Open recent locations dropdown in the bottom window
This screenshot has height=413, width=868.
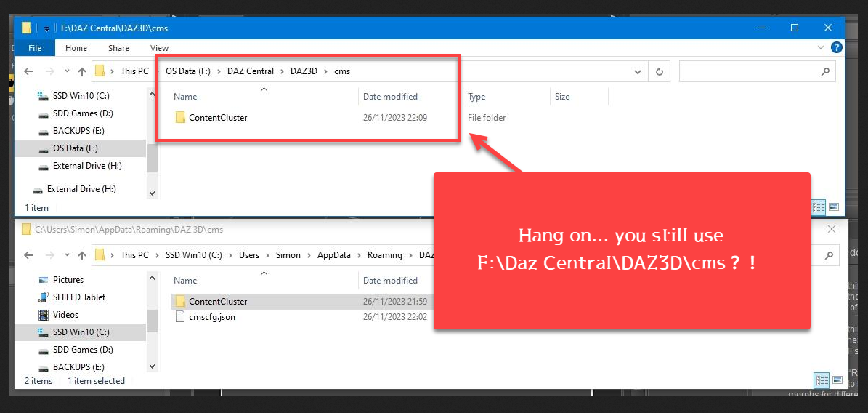[x=67, y=255]
